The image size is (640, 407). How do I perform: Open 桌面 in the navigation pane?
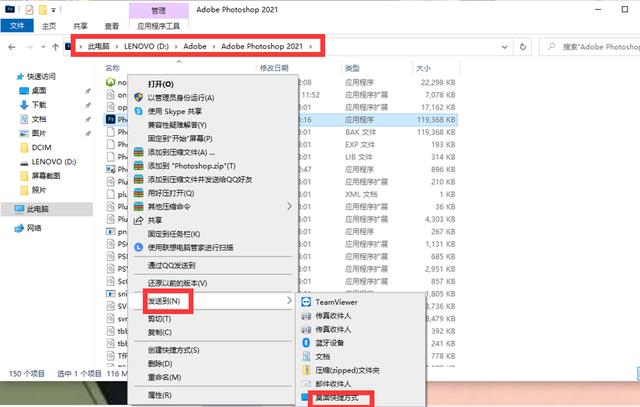click(39, 91)
